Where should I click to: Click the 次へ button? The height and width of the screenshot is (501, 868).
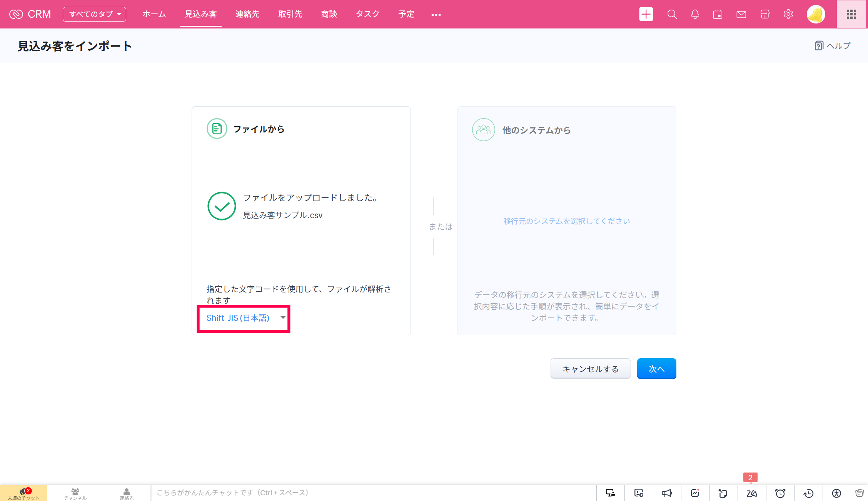pyautogui.click(x=656, y=369)
